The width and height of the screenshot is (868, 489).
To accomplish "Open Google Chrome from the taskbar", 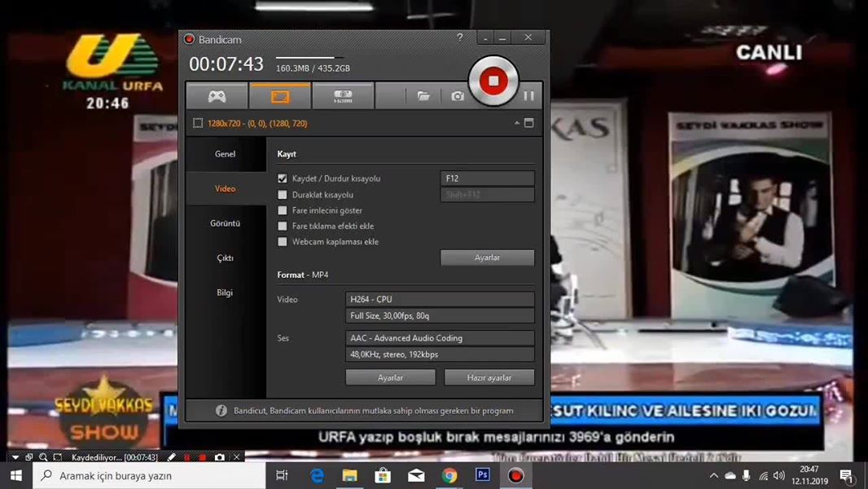I will pos(449,476).
